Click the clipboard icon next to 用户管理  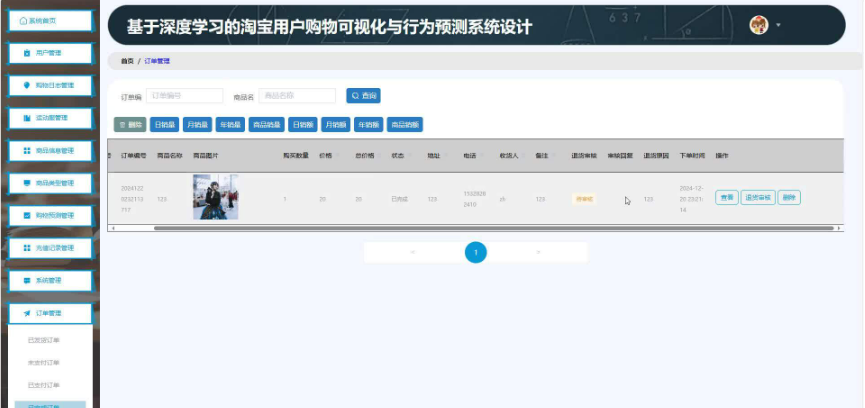click(x=26, y=53)
